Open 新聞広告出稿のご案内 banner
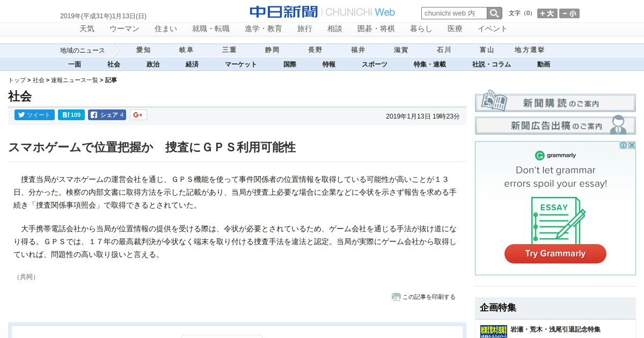This screenshot has width=644, height=338. [555, 125]
